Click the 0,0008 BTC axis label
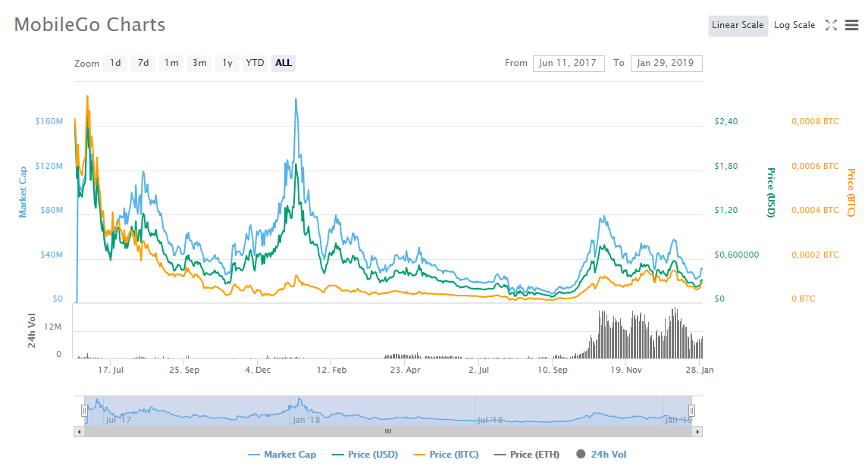Viewport: 868px width, 466px height. [x=815, y=121]
